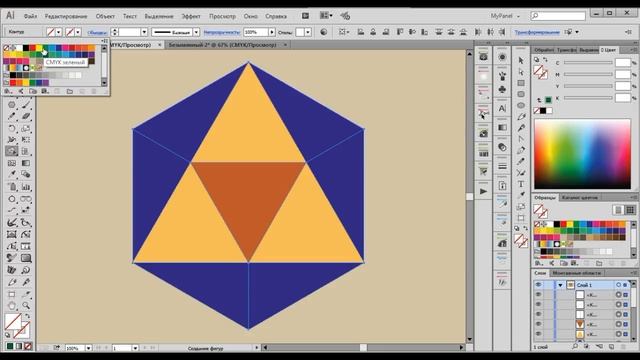Click Create New Layer icon in Layers panel

point(611,347)
